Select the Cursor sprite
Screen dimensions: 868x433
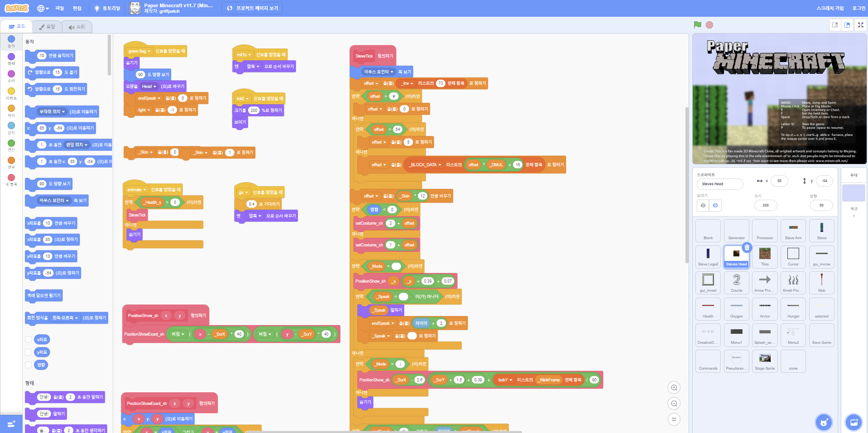pos(793,257)
